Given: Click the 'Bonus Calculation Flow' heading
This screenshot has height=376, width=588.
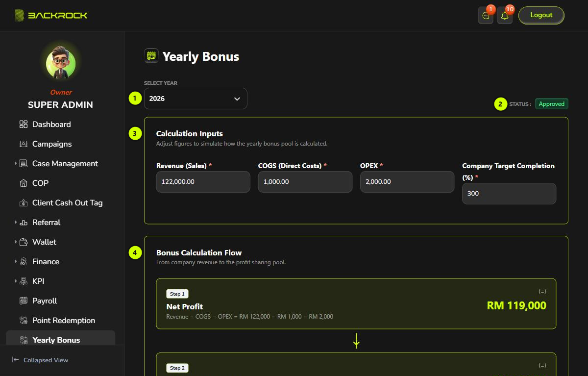Looking at the screenshot, I should tap(199, 253).
